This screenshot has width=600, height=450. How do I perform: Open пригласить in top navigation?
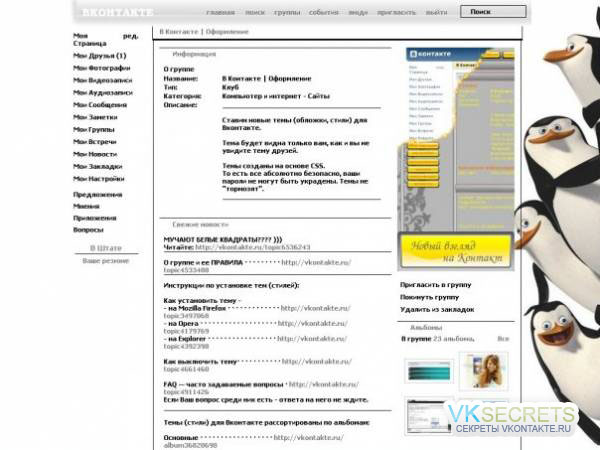pos(396,12)
